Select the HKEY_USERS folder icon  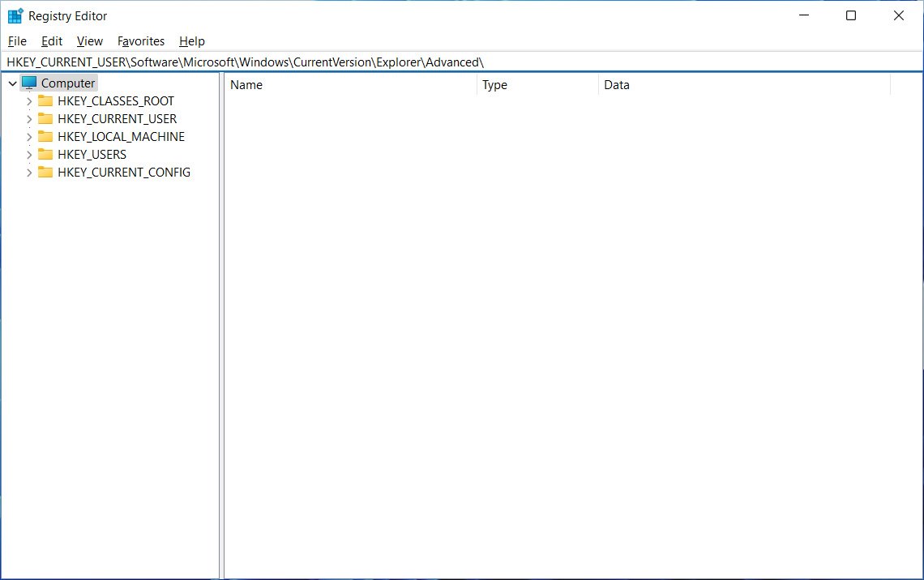pos(45,155)
